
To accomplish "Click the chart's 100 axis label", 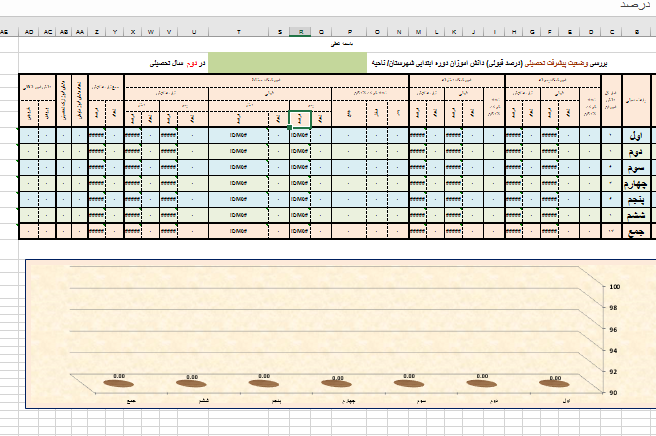I will [x=642, y=286].
